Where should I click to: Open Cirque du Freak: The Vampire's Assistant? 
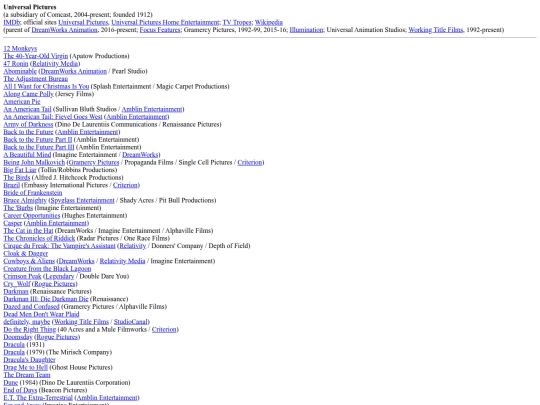click(59, 246)
